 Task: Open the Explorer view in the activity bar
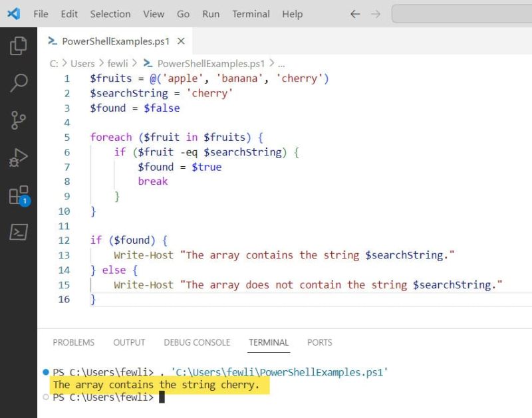[17, 46]
